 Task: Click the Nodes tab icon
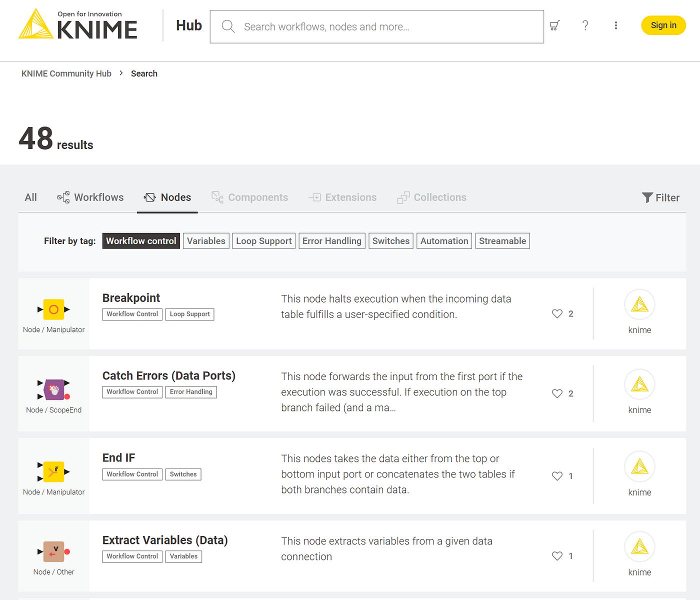(x=150, y=197)
